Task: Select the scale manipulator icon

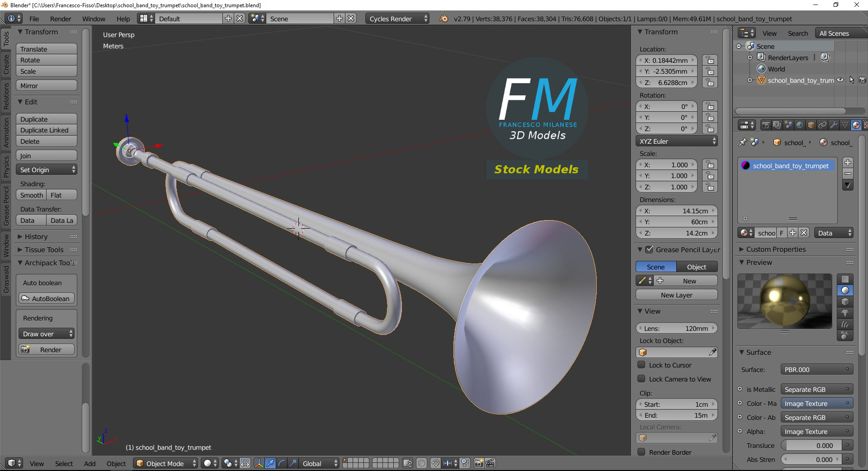Action: (293, 463)
